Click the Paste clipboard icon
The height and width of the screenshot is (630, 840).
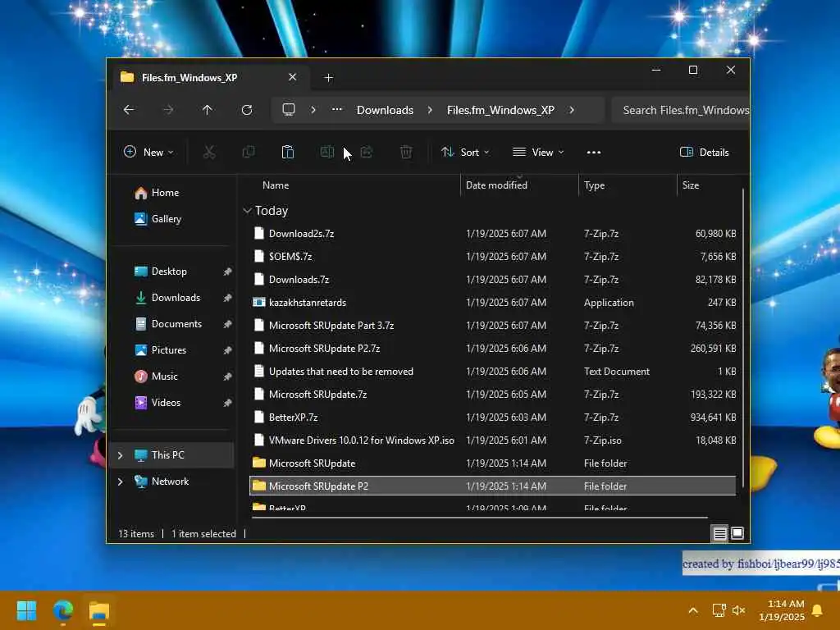point(288,152)
